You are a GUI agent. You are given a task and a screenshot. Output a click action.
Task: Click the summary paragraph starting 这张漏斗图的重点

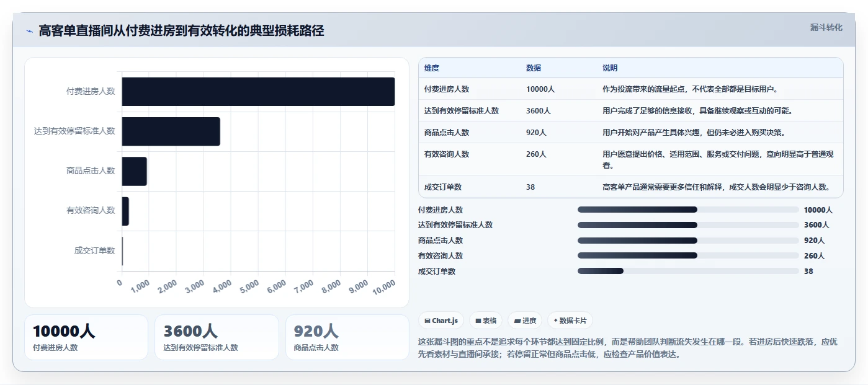(628, 348)
